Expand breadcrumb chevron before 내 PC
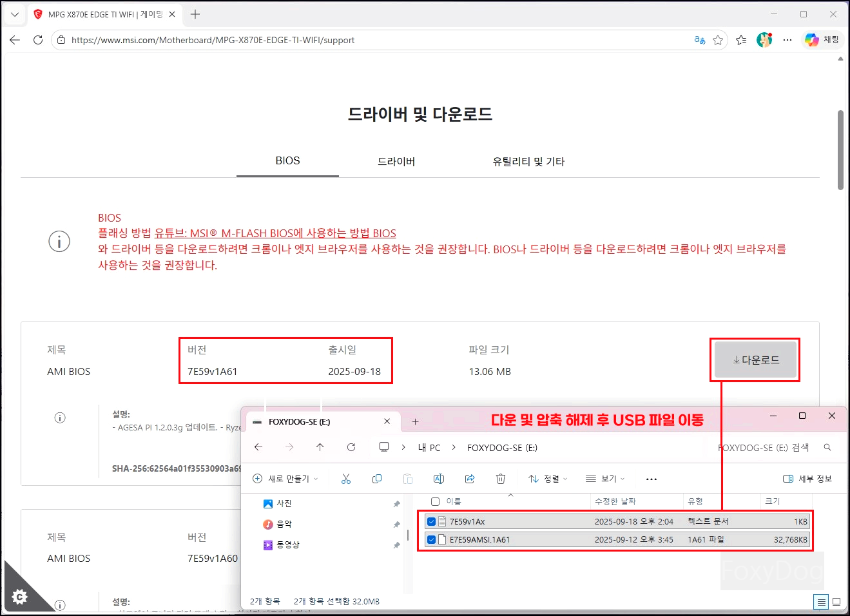 [x=403, y=447]
